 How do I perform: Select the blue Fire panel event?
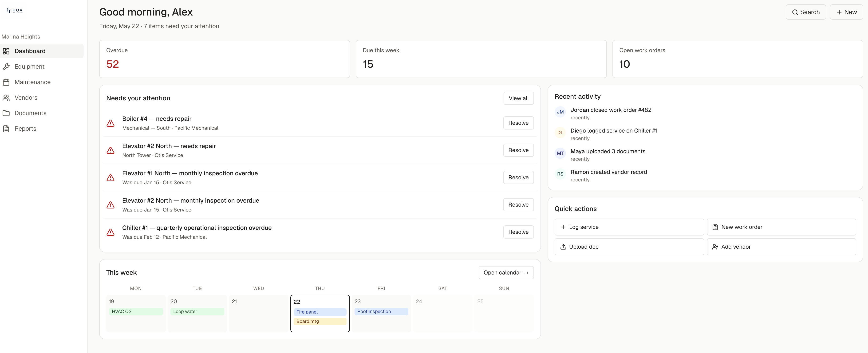coord(320,312)
